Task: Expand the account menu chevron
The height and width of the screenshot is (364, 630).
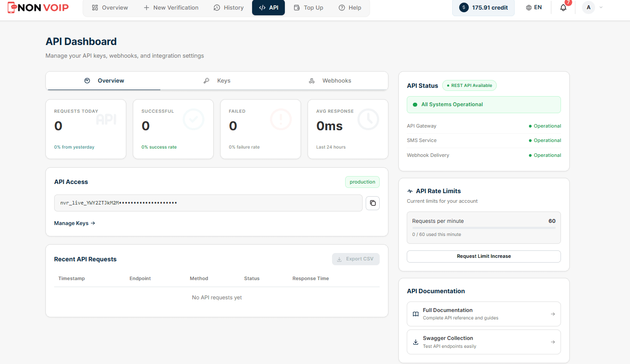Action: pyautogui.click(x=601, y=7)
